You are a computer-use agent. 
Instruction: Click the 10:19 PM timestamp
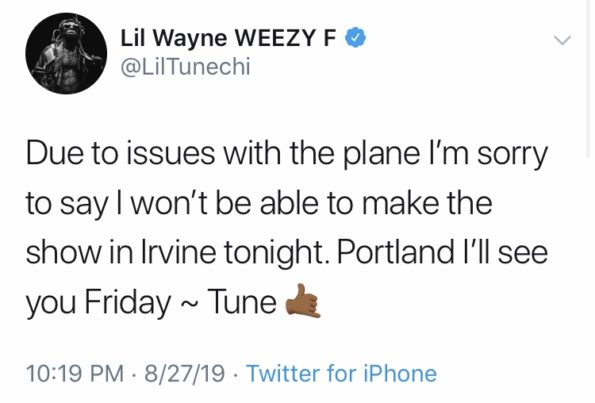tap(75, 373)
